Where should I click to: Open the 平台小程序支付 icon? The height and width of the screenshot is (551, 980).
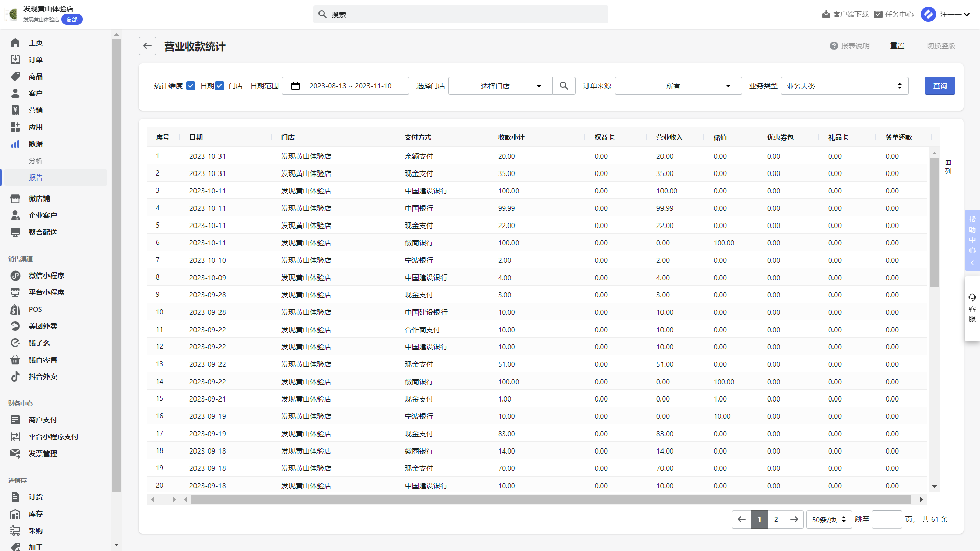(x=15, y=437)
